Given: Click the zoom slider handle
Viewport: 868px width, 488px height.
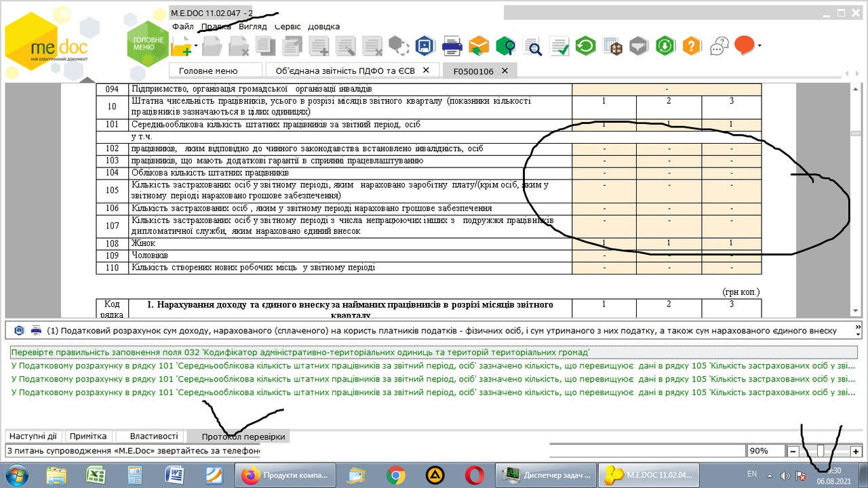Looking at the screenshot, I should [821, 451].
